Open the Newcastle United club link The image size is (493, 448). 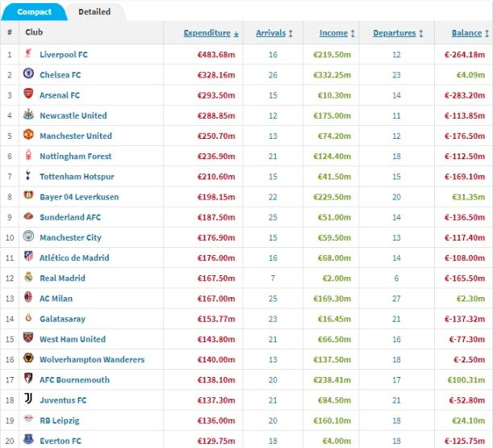coord(73,115)
